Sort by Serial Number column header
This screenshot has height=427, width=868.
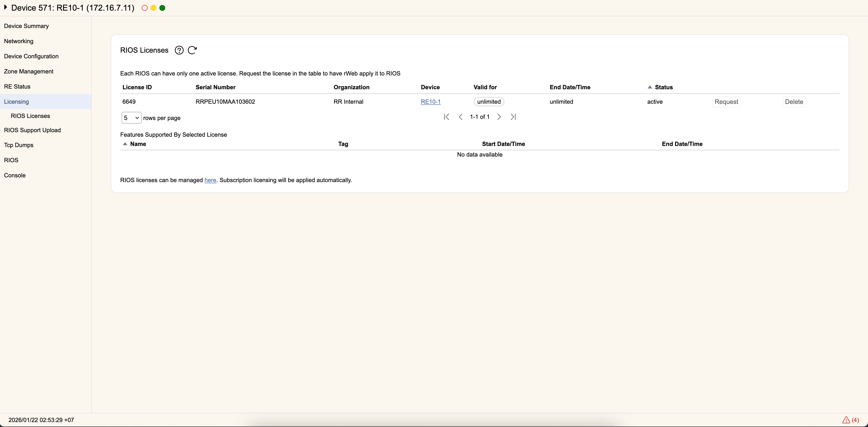click(215, 87)
